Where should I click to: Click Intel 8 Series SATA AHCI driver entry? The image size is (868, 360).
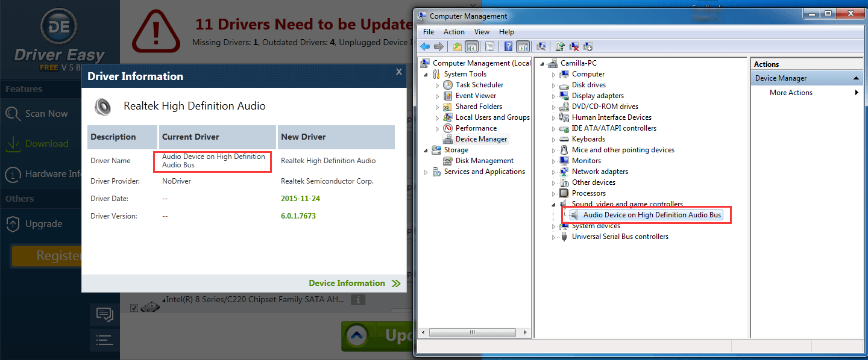[x=256, y=300]
